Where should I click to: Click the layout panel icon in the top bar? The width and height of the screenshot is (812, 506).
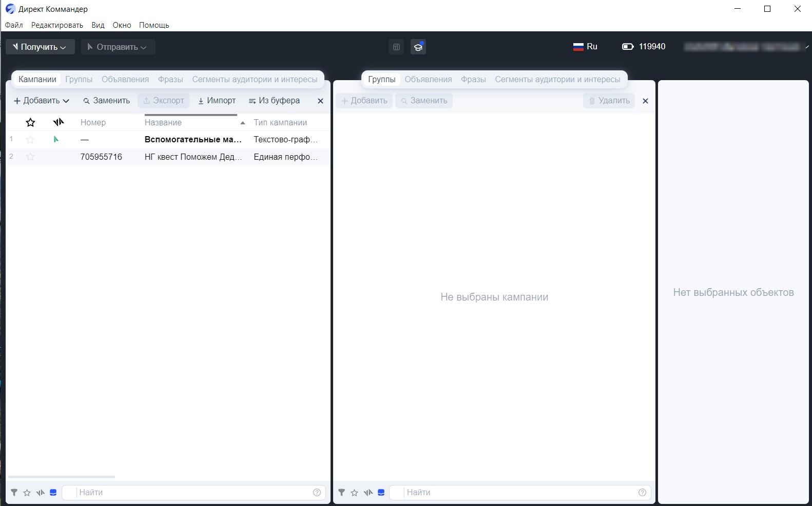(396, 47)
